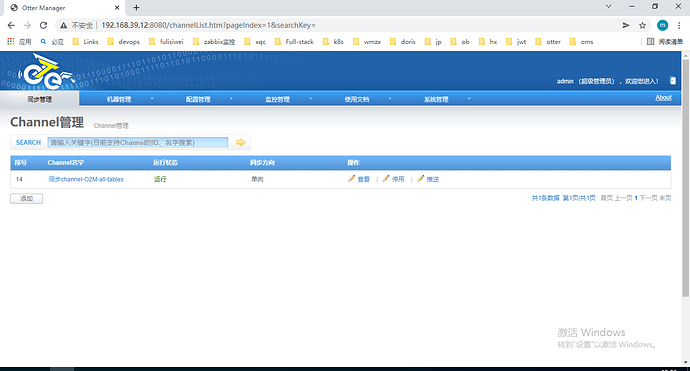Open the 使用文档 menu
The height and width of the screenshot is (371, 690).
[x=356, y=99]
